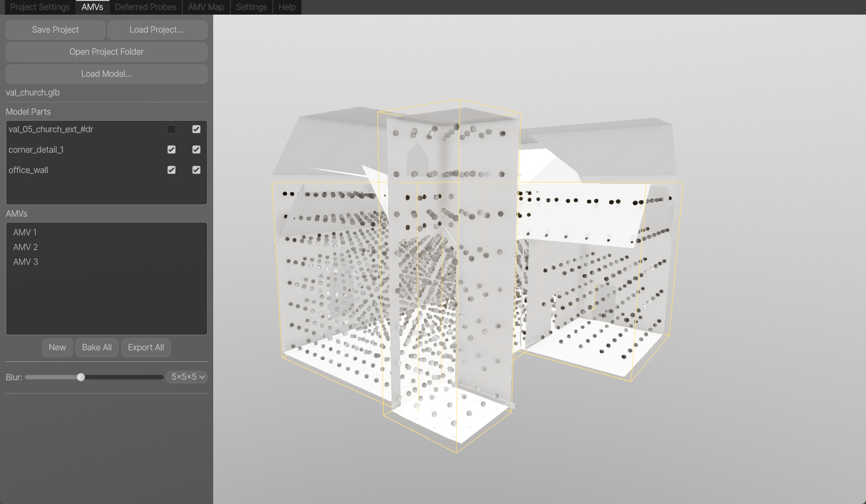The height and width of the screenshot is (504, 866).
Task: Switch to the Project Settings tab
Action: [40, 7]
